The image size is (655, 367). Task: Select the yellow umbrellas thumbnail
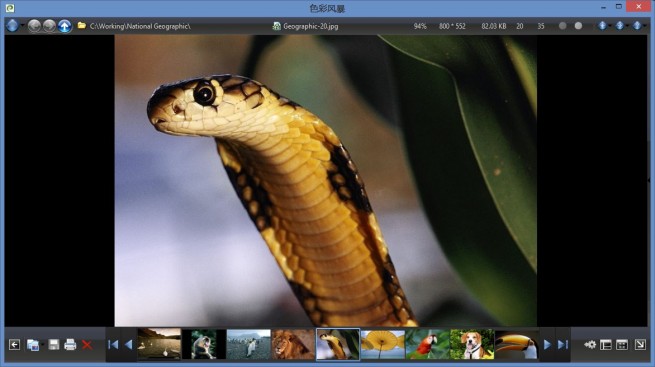coord(383,344)
